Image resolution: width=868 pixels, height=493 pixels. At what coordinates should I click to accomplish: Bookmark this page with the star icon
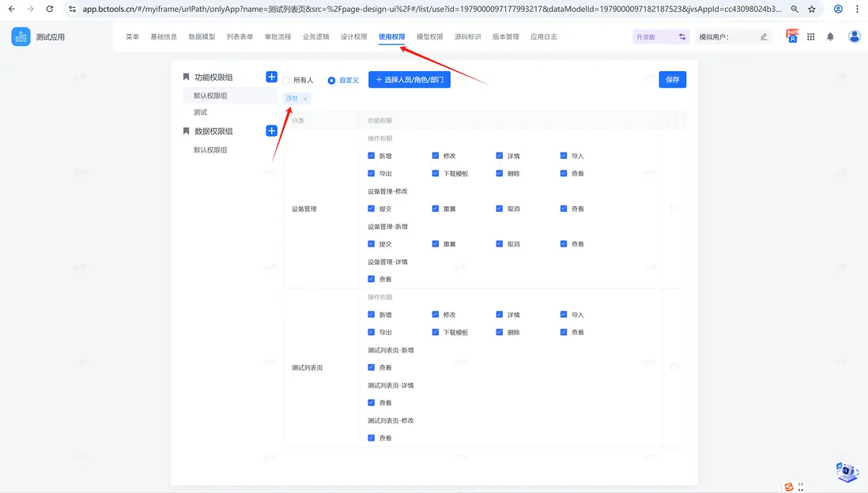[x=812, y=9]
